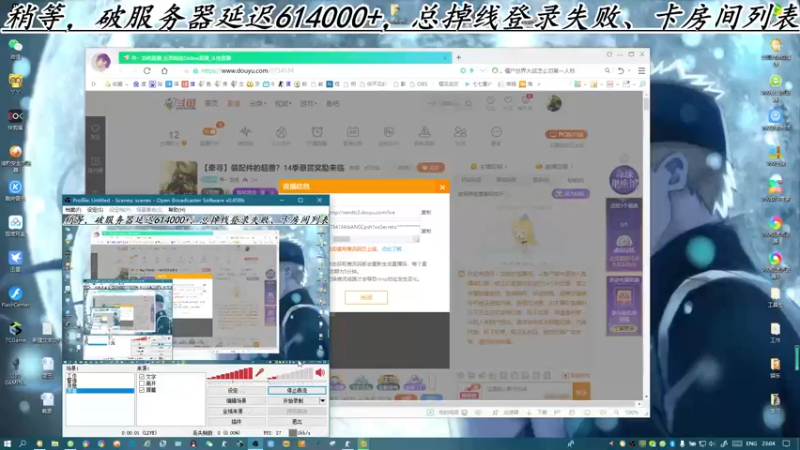800x450 pixels.
Task: Open the 档案(F) menu in OBS
Action: click(73, 210)
